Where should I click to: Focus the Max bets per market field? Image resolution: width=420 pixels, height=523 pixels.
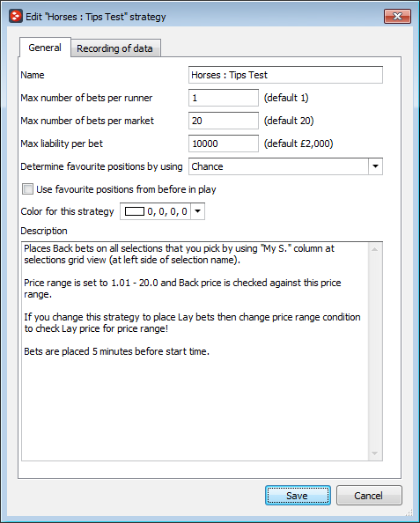pyautogui.click(x=224, y=121)
